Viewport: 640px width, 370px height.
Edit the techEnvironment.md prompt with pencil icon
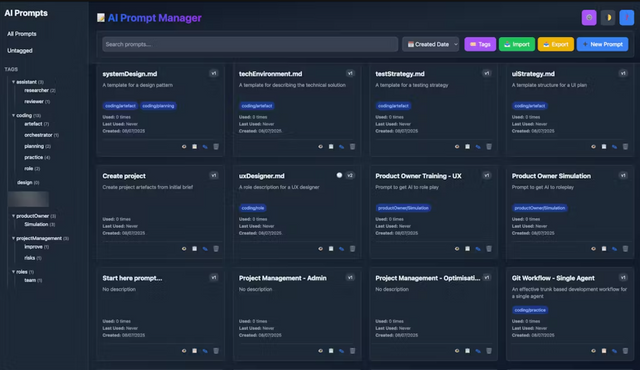[342, 146]
